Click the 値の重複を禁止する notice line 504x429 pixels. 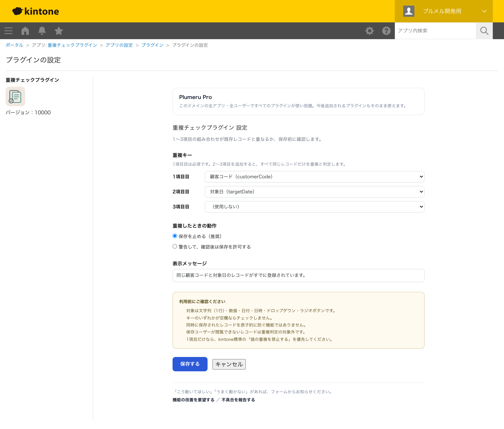(260, 339)
